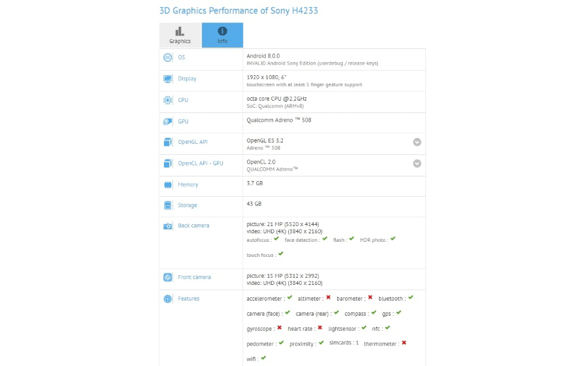Viewport: 588px width, 366px height.
Task: Click the OS label
Action: (x=182, y=58)
